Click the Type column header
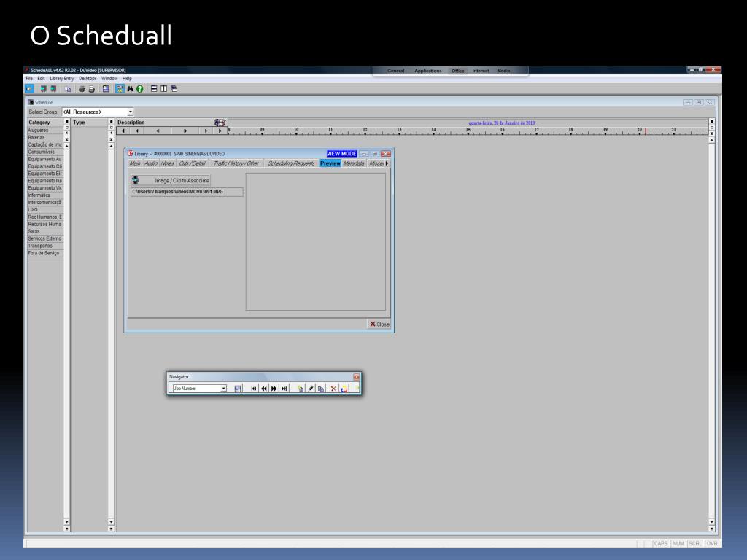Screen dimensions: 747x560 pyautogui.click(x=90, y=122)
